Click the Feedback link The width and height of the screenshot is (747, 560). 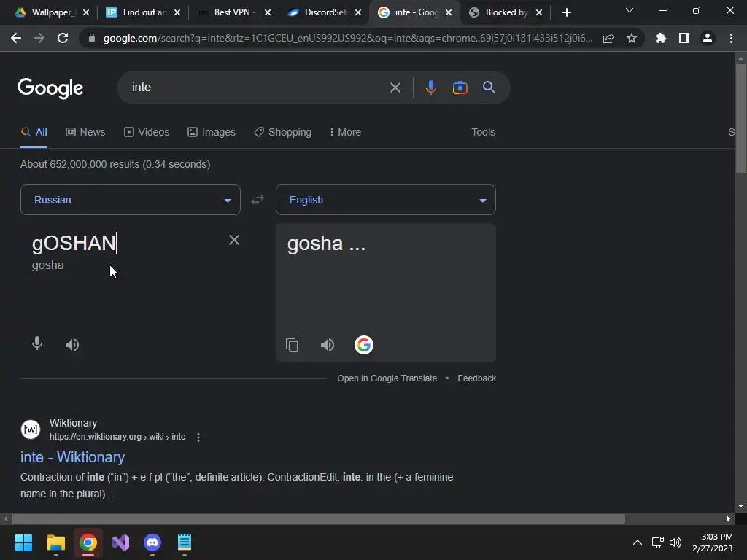click(477, 378)
